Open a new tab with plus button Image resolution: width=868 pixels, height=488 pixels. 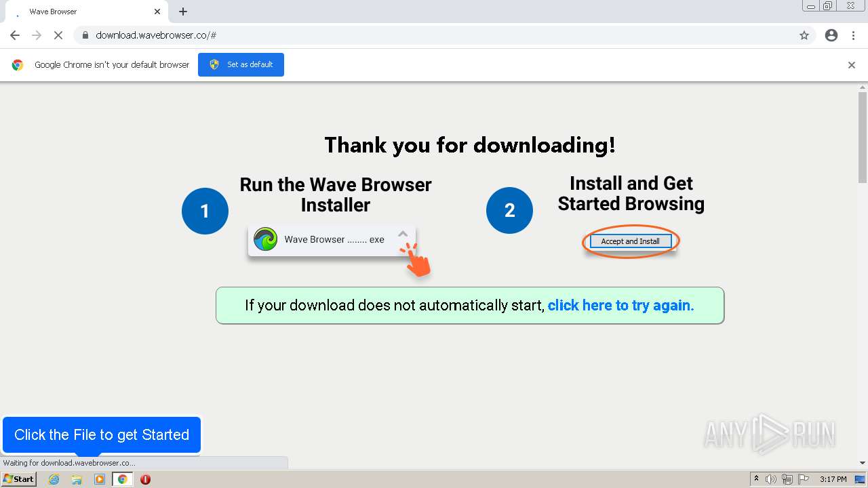[183, 12]
